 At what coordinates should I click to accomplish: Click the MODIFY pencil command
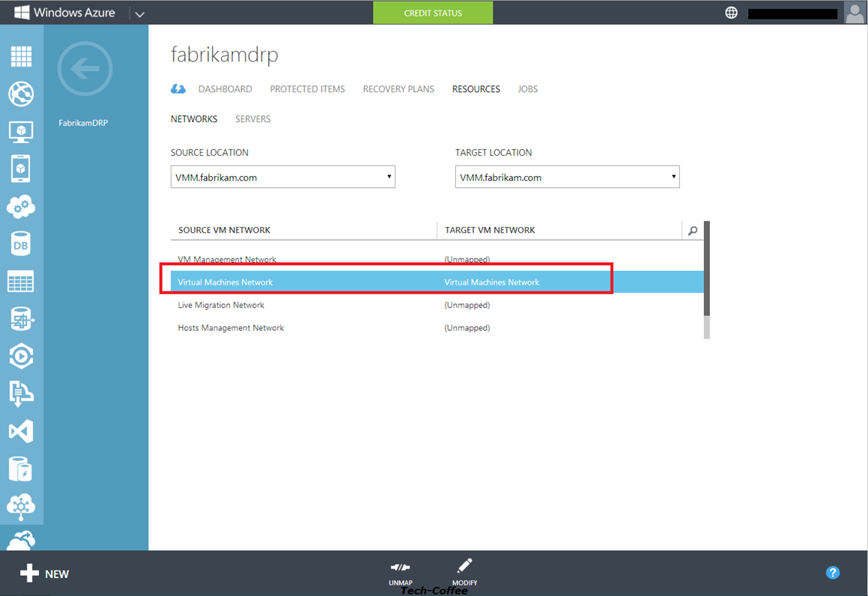pyautogui.click(x=464, y=572)
